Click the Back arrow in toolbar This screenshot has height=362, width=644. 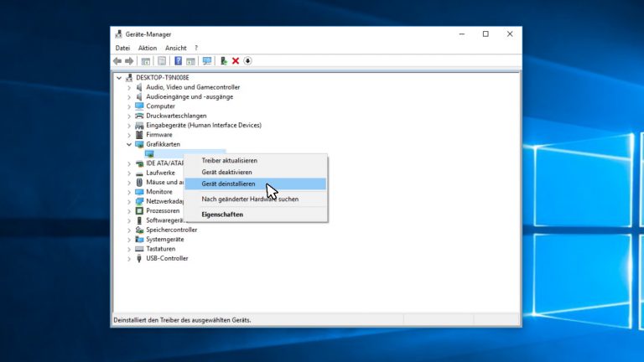pyautogui.click(x=117, y=61)
